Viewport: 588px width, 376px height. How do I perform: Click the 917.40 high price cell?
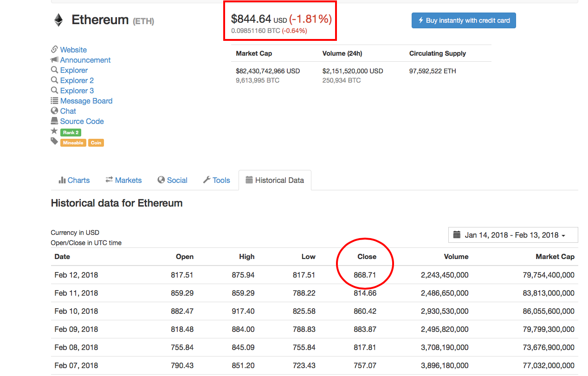point(243,311)
